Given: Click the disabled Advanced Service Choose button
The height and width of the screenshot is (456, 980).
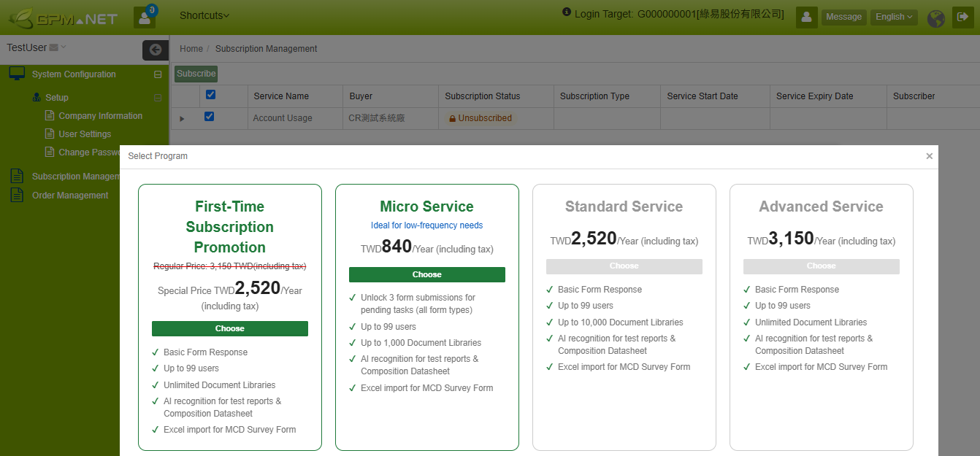Looking at the screenshot, I should point(822,266).
